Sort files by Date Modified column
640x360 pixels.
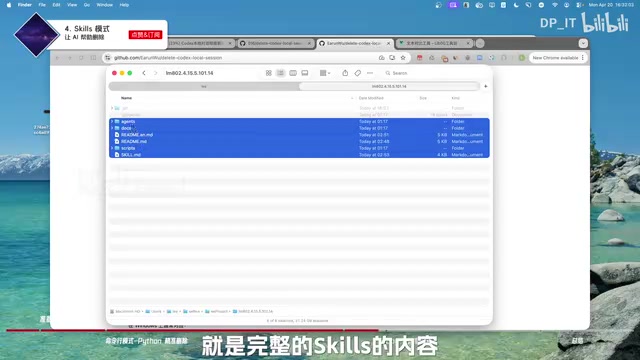coord(371,98)
